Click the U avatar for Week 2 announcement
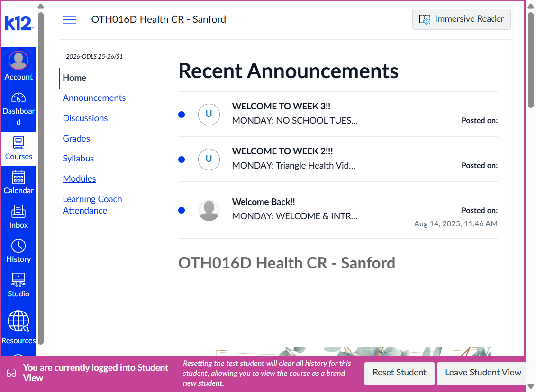This screenshot has height=392, width=536. pyautogui.click(x=209, y=160)
